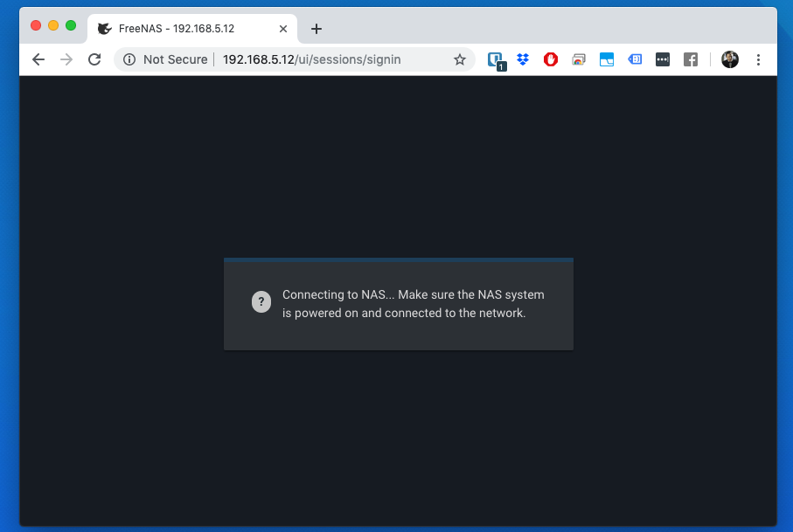793x532 pixels.
Task: Click the Not Secure label
Action: click(x=175, y=59)
